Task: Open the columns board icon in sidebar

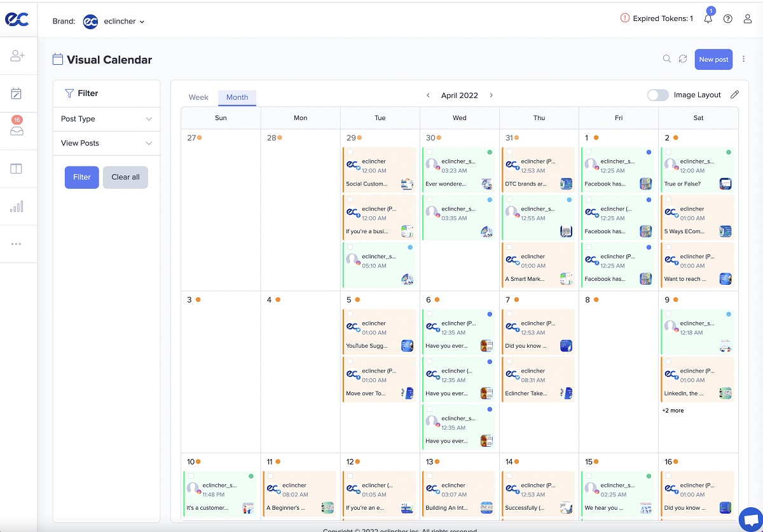Action: point(18,168)
